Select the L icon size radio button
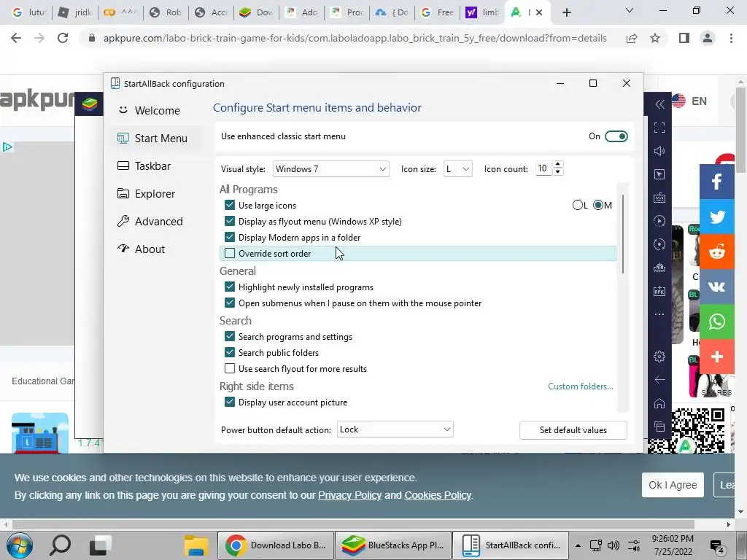This screenshot has width=747, height=560. click(x=578, y=205)
